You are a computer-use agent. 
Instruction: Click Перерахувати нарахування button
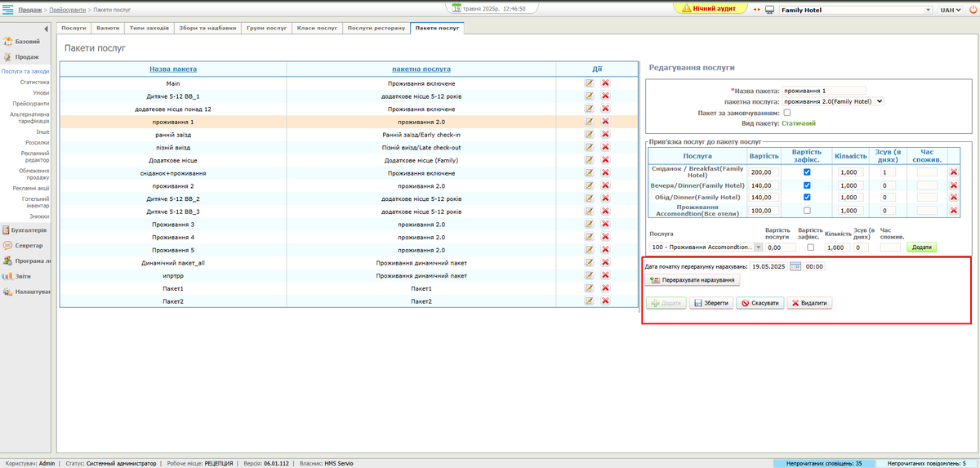click(x=693, y=280)
